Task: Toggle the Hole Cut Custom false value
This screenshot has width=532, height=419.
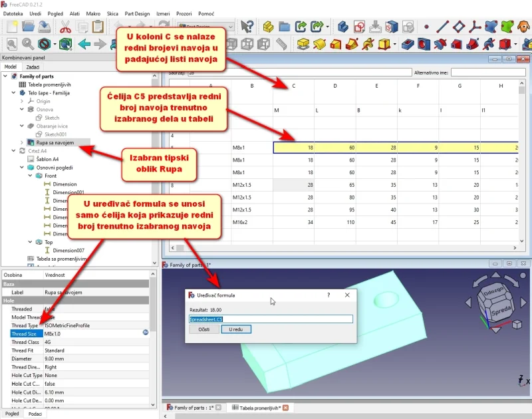Action: point(93,384)
